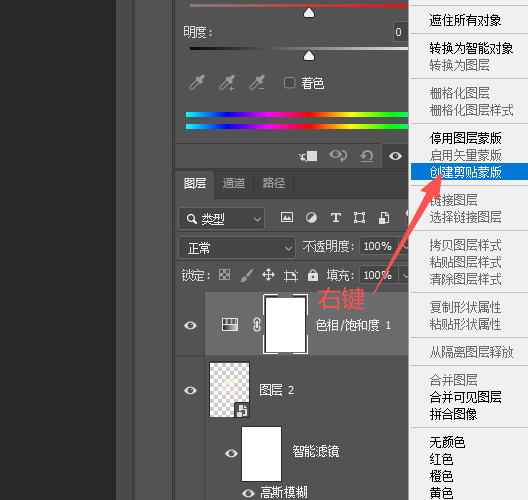Hide the 高斯模糊 smart filter
The height and width of the screenshot is (500, 528).
pos(248,494)
